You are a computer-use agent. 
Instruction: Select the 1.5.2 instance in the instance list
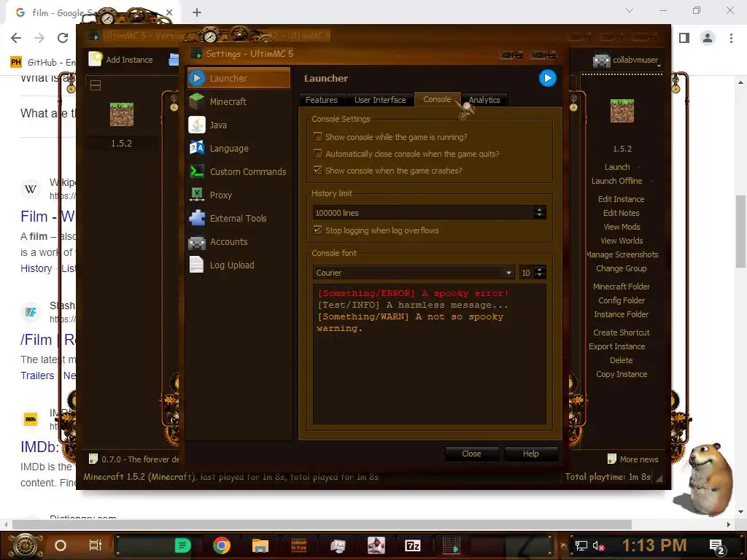(x=122, y=125)
